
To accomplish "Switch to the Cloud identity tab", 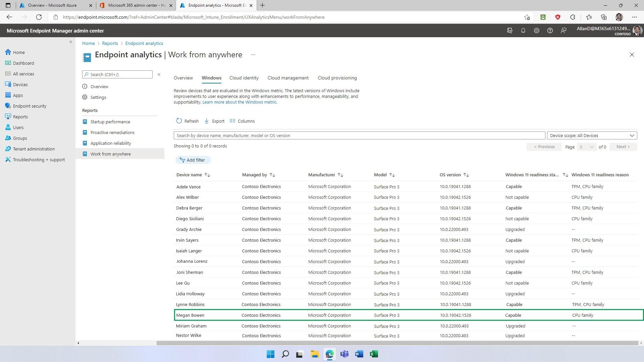I will (244, 78).
